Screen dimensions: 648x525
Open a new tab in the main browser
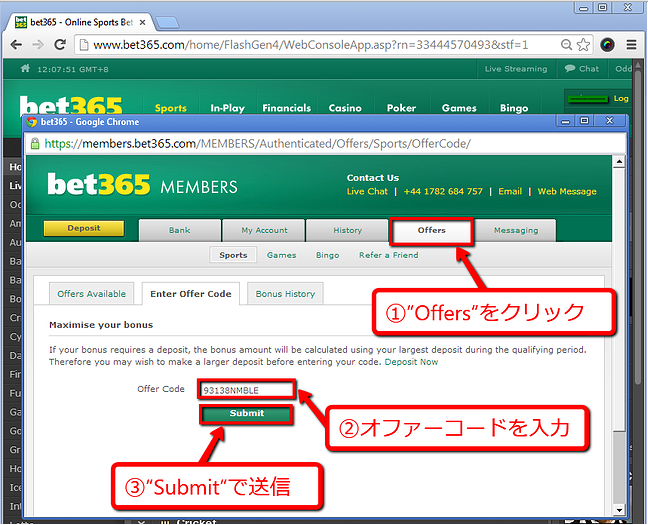pyautogui.click(x=167, y=23)
